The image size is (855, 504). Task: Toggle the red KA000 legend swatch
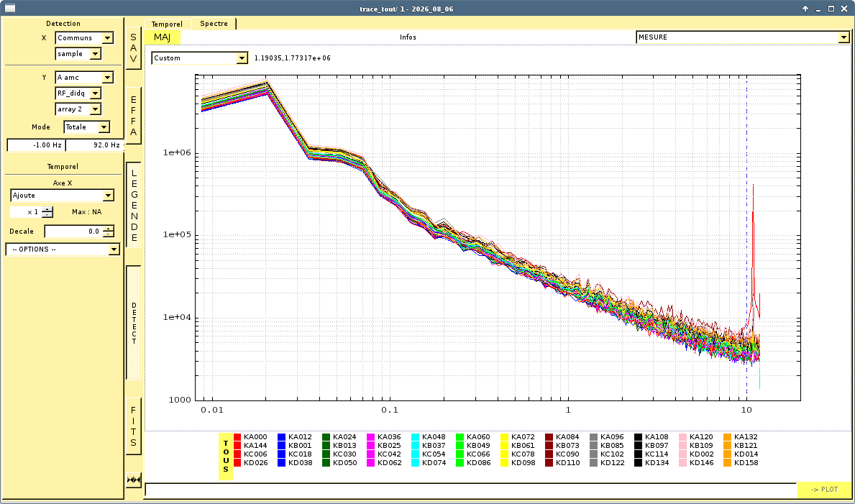tap(237, 437)
